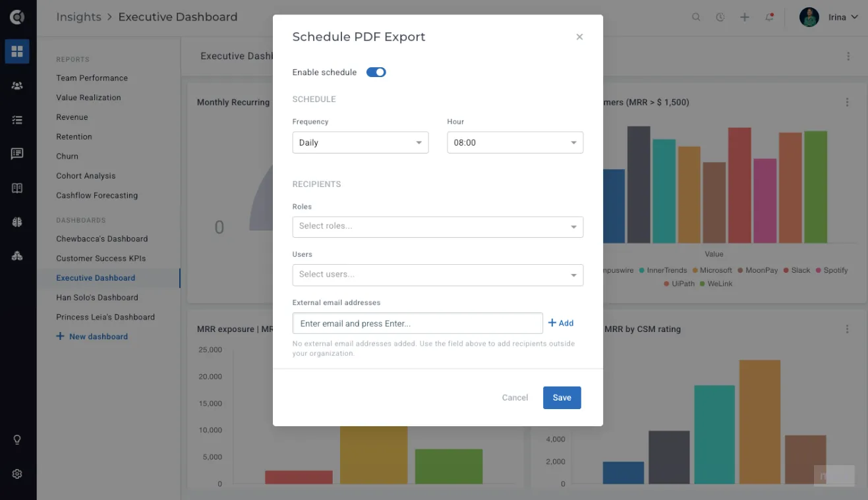Focus the external email address field
The image size is (868, 500).
[418, 323]
